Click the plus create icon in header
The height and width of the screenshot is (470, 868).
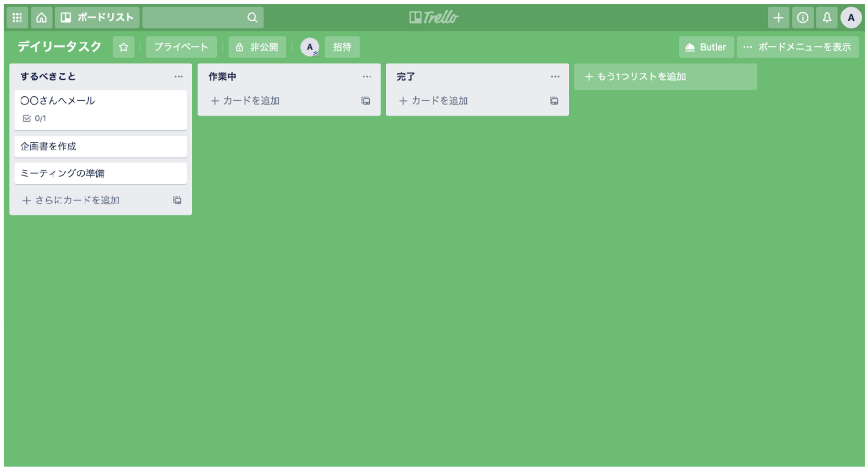(x=778, y=18)
